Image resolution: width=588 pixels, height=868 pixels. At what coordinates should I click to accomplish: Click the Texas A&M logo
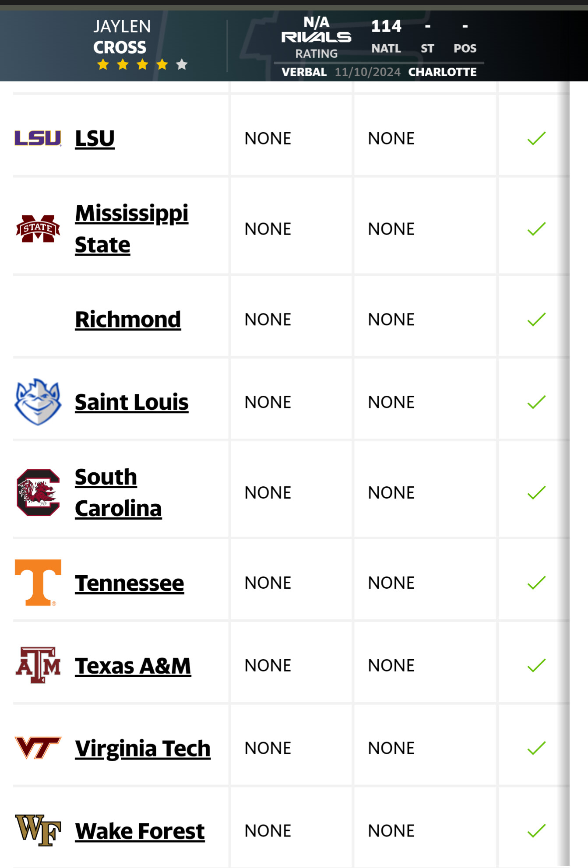tap(38, 665)
